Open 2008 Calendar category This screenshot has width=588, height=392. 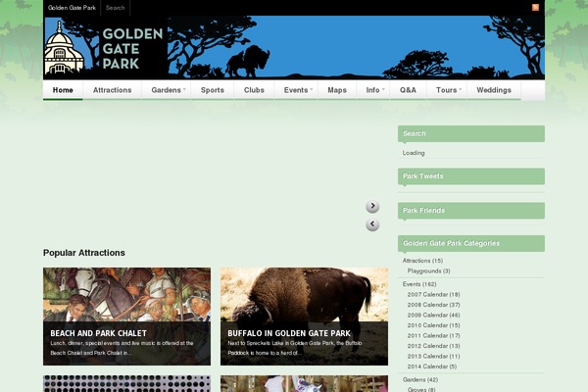click(x=433, y=305)
